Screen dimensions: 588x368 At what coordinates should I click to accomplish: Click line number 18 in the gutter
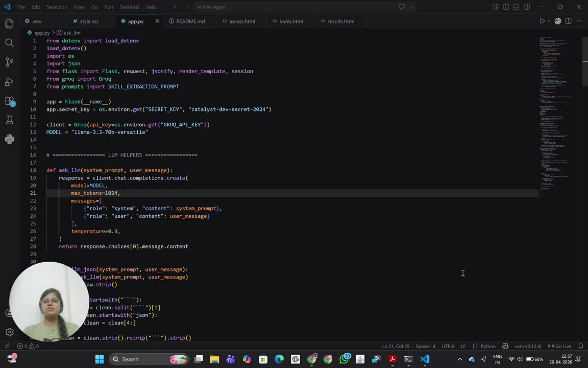[33, 170]
